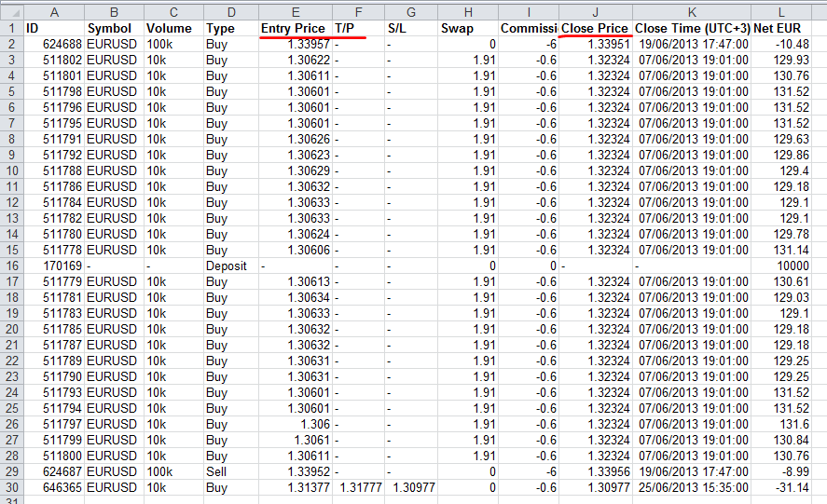Select cell containing ID 624688
Screen dimensions: 827x504
[53, 44]
